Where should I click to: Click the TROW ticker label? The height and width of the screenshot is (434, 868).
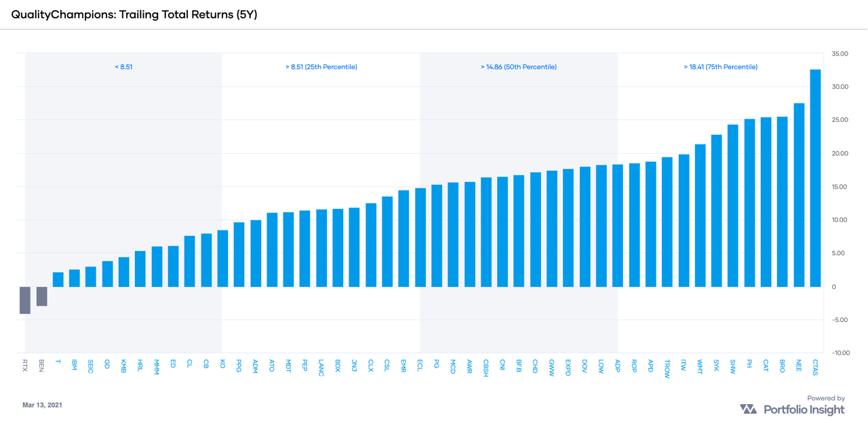point(667,368)
